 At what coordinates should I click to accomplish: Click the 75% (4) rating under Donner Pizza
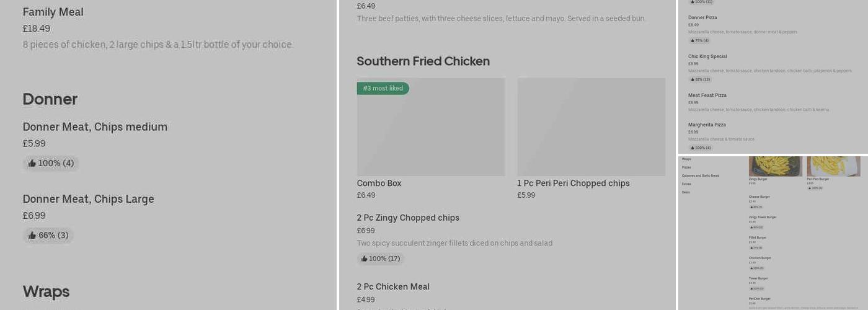pos(699,40)
